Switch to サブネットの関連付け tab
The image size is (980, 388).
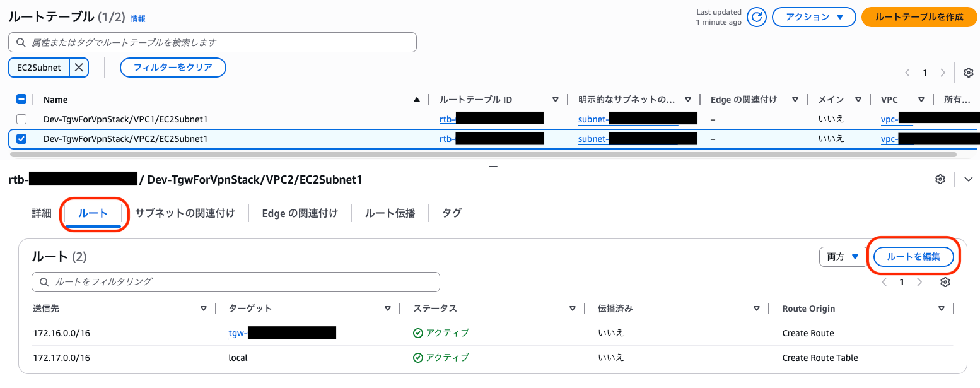pyautogui.click(x=185, y=213)
